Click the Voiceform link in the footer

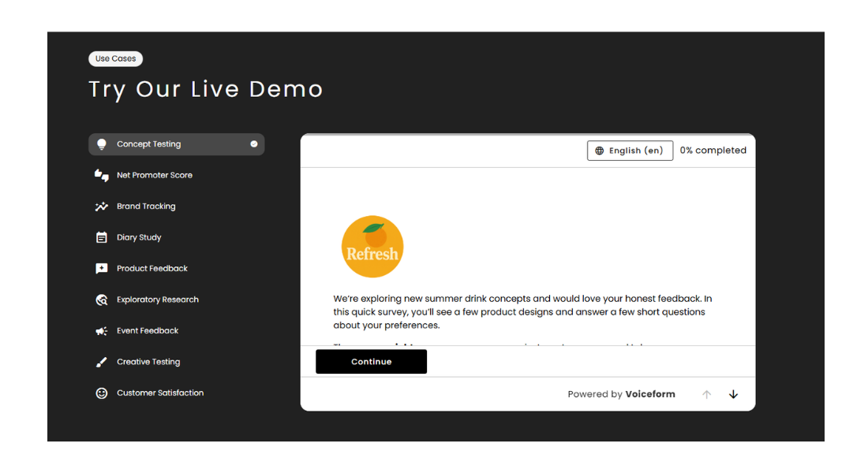click(649, 393)
